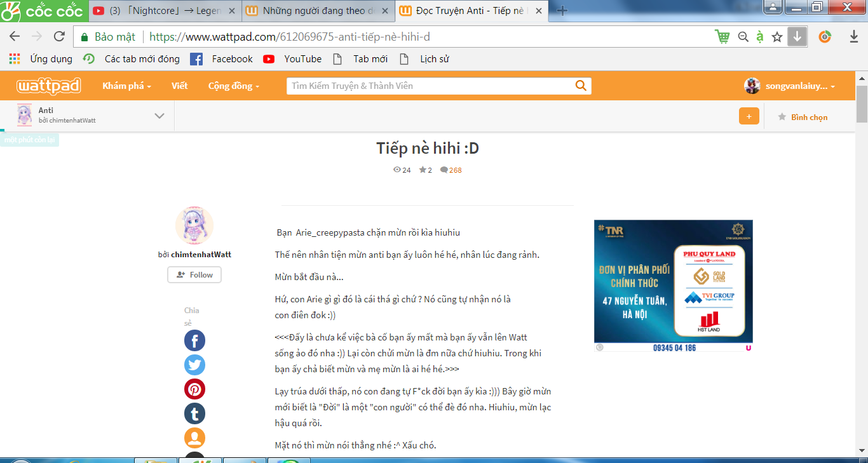The width and height of the screenshot is (868, 463).
Task: Open the Lịch sử bookmark
Action: click(x=424, y=59)
